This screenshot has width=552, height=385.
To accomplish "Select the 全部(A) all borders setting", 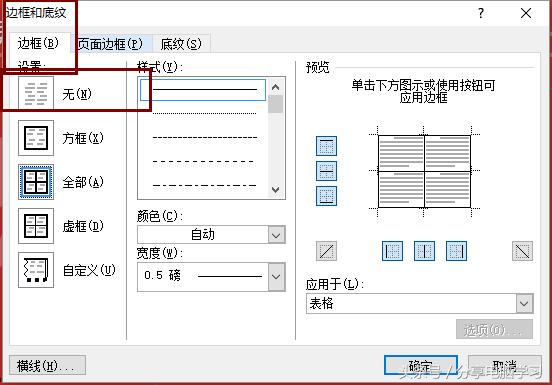I will (36, 182).
